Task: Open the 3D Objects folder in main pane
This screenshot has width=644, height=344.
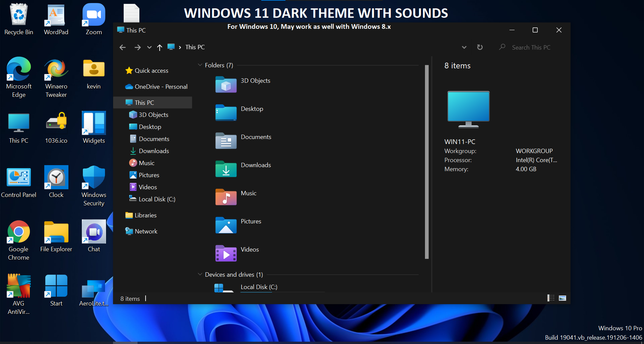Action: pyautogui.click(x=243, y=84)
